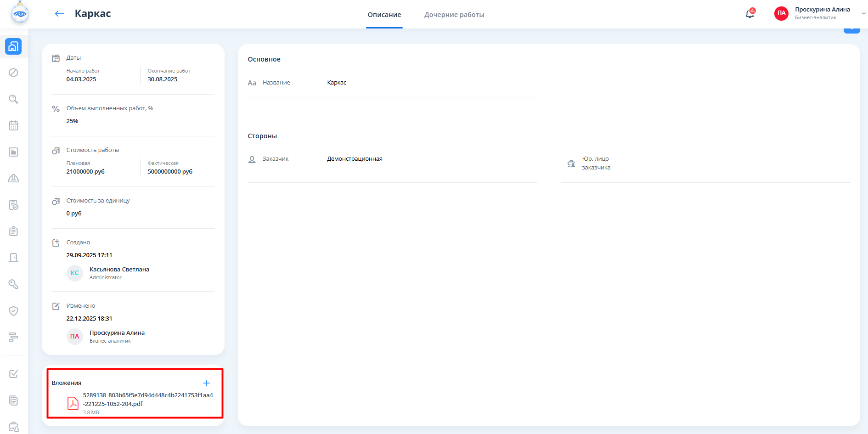This screenshot has width=868, height=434.
Task: Open notifications bell
Action: (x=750, y=14)
